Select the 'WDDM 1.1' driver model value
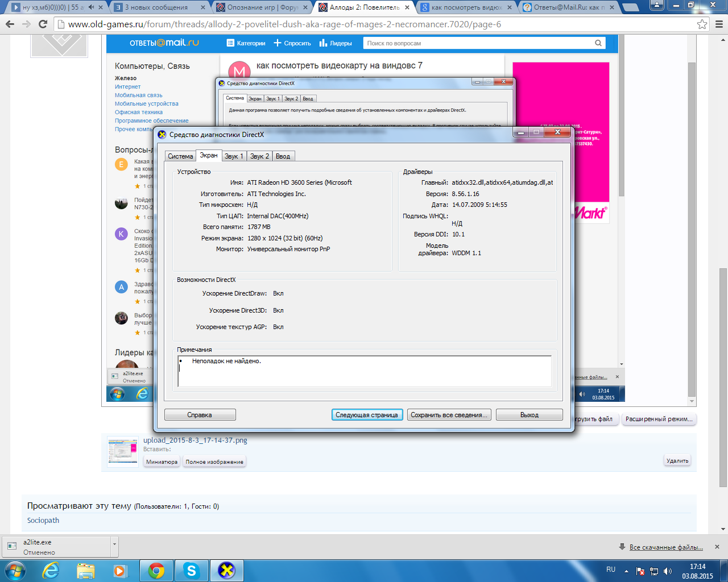This screenshot has width=728, height=582. pyautogui.click(x=466, y=253)
